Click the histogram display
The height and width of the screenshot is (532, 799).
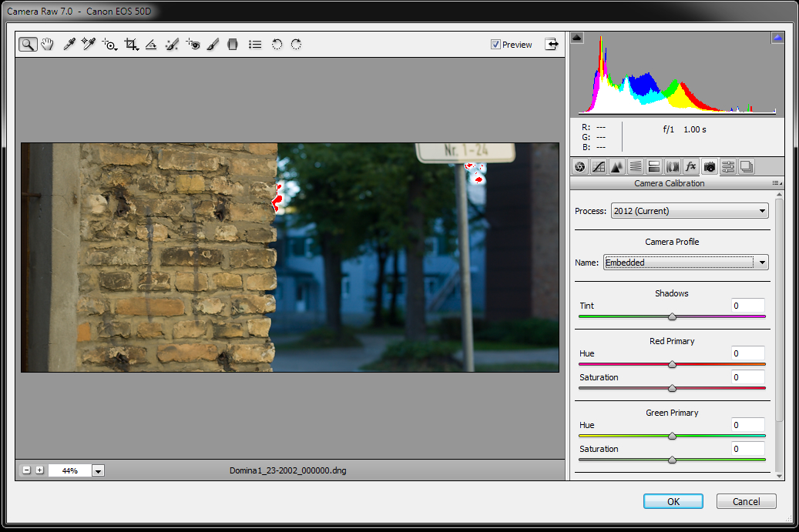(x=677, y=74)
